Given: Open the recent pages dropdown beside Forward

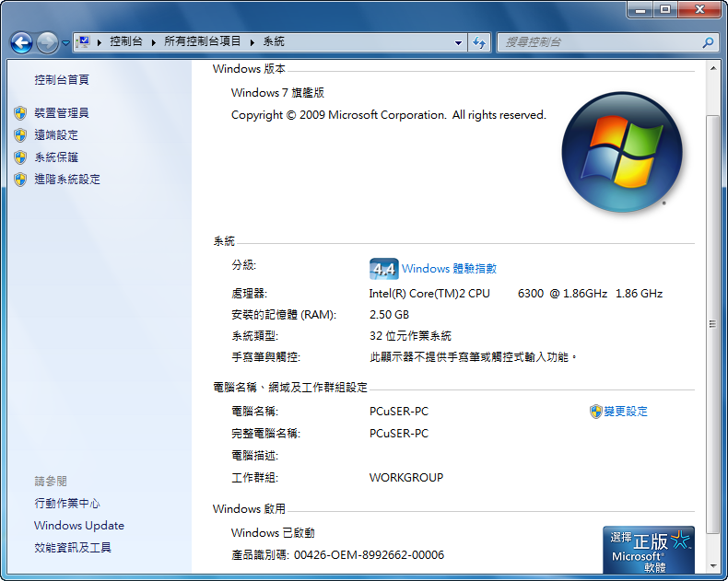Looking at the screenshot, I should coord(65,43).
